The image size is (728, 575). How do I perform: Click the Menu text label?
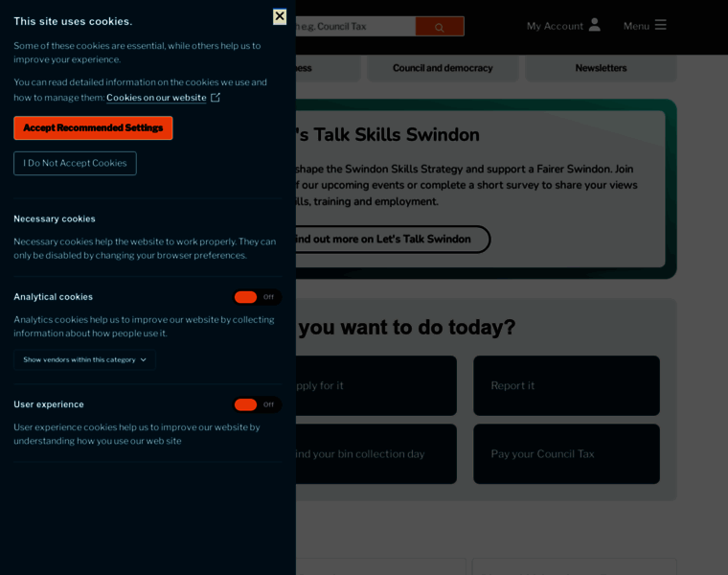tap(636, 26)
